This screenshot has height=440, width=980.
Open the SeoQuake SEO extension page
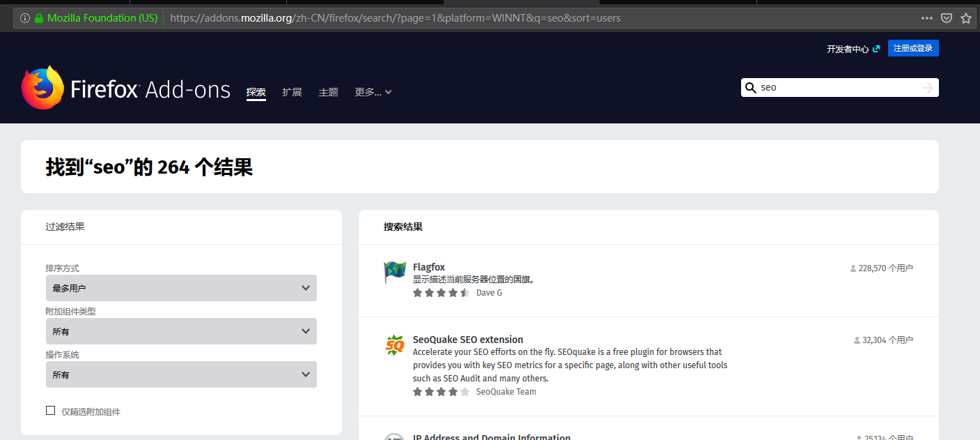click(x=468, y=340)
